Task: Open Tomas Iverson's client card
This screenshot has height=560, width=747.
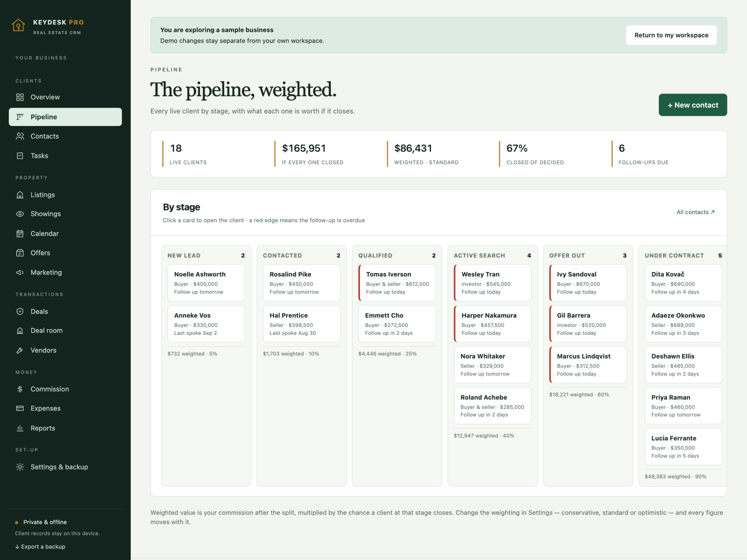Action: 397,283
